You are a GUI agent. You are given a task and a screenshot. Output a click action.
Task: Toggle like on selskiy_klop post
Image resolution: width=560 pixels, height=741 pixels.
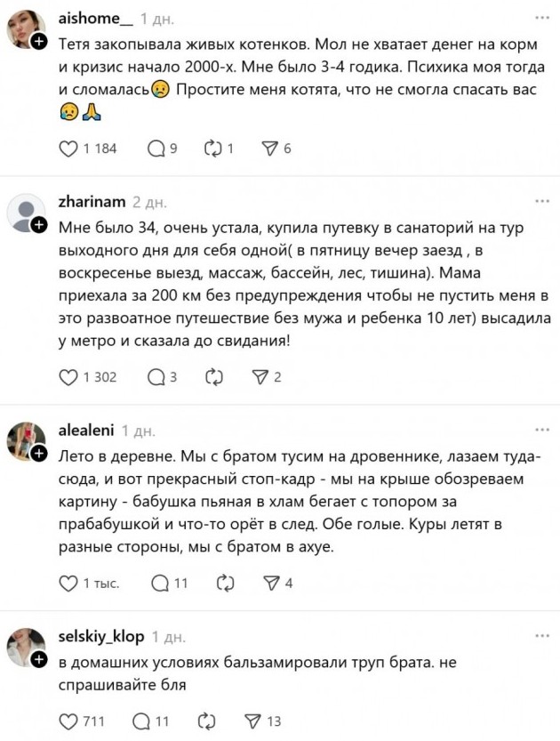click(68, 721)
